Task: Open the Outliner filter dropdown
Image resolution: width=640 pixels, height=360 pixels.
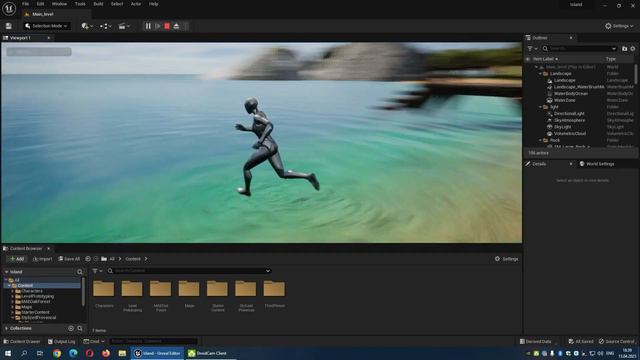Action: [x=532, y=49]
